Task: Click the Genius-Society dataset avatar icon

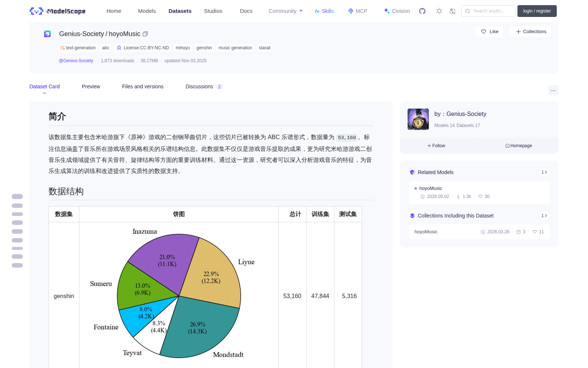Action: [47, 34]
